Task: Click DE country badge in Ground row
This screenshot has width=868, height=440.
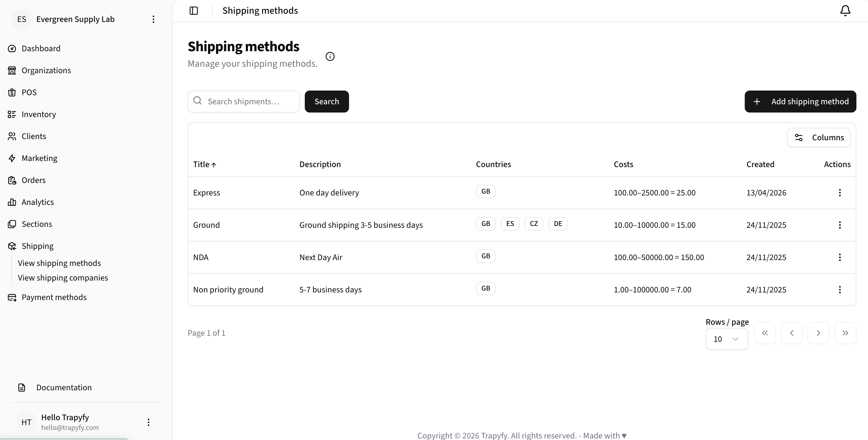Action: (x=558, y=224)
